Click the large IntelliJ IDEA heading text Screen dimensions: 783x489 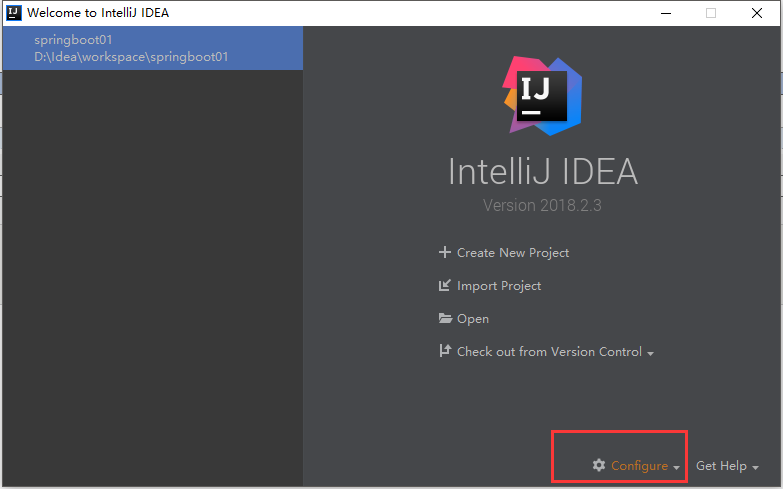pos(543,171)
